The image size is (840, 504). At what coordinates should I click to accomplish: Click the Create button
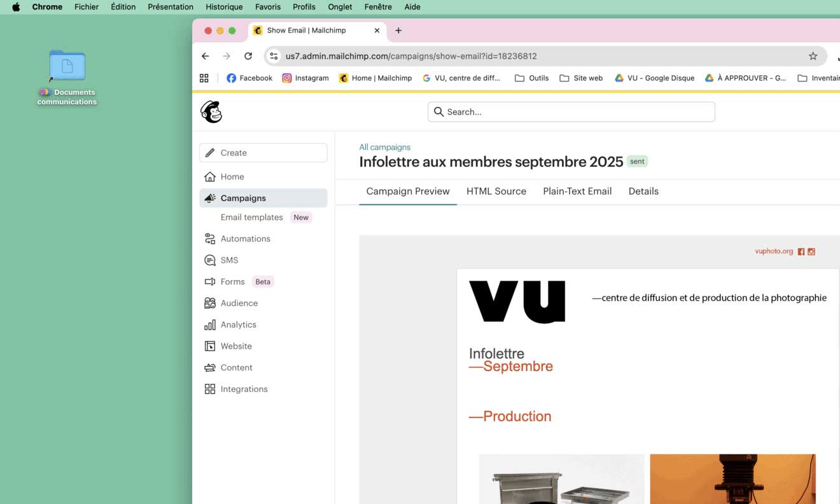click(x=263, y=153)
